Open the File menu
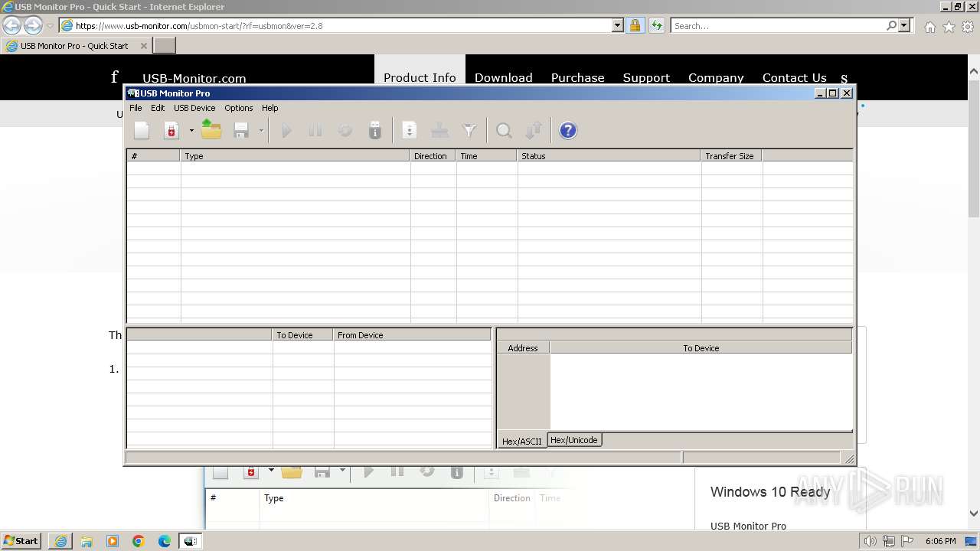The height and width of the screenshot is (551, 980). click(136, 108)
